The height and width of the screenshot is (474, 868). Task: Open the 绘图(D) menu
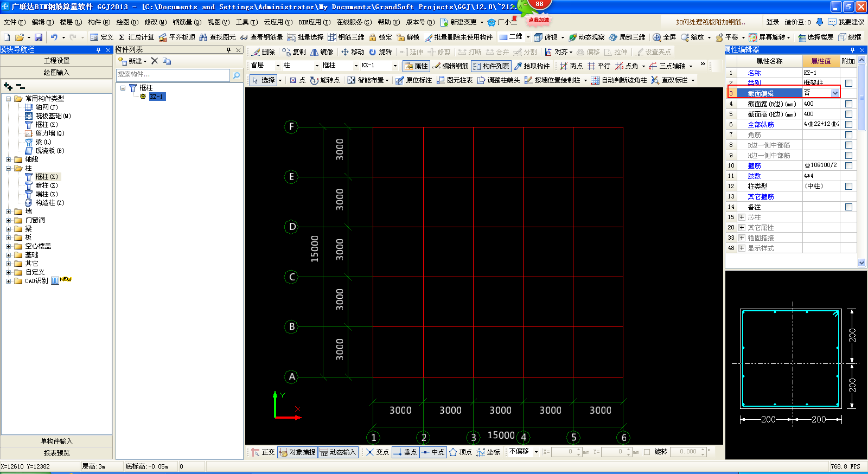[x=127, y=22]
